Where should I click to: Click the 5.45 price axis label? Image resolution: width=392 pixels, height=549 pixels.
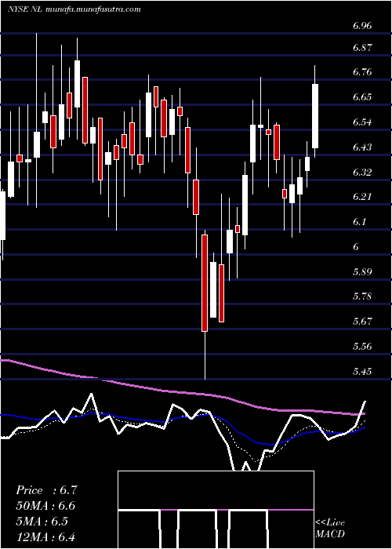coord(362,371)
